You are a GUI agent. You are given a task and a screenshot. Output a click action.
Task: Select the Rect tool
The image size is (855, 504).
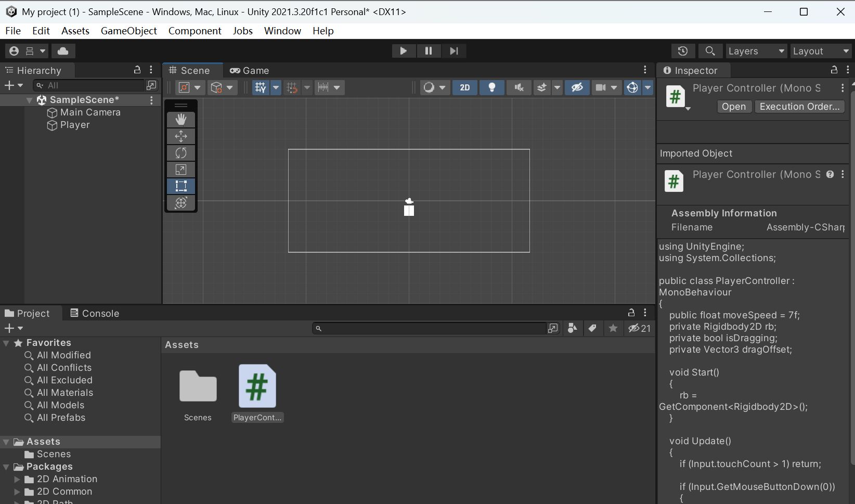tap(181, 186)
